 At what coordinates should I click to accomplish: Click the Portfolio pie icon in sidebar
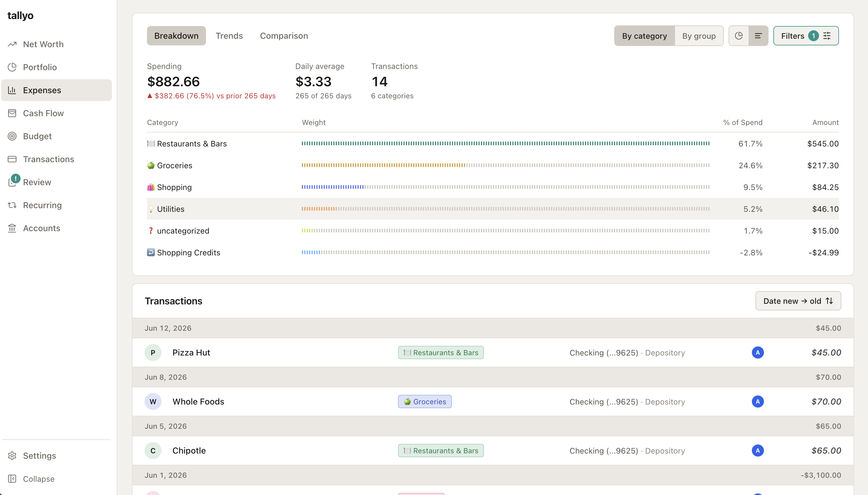[x=12, y=67]
